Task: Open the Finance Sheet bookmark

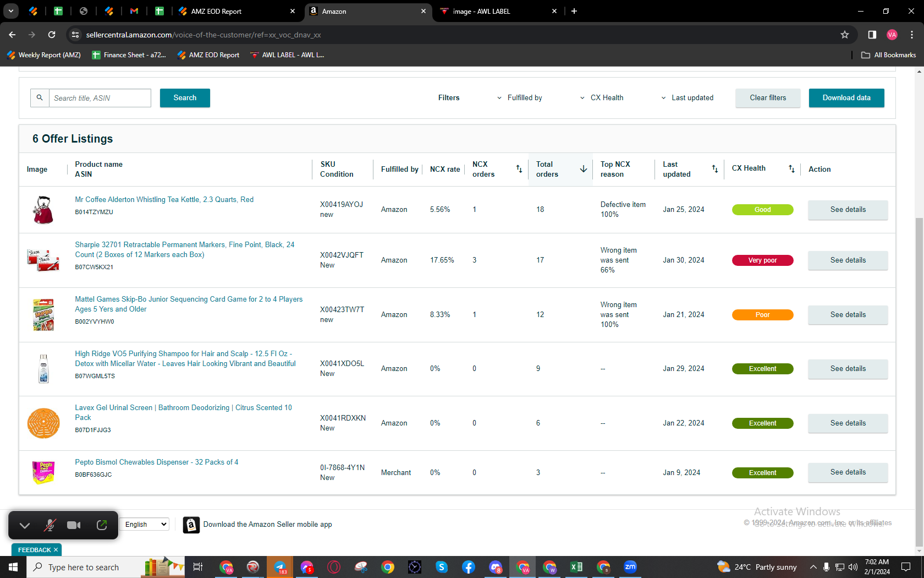Action: (129, 55)
